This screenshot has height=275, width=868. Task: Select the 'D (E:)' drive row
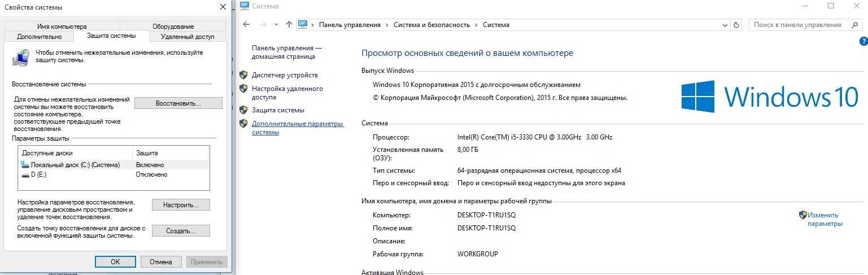(114, 174)
